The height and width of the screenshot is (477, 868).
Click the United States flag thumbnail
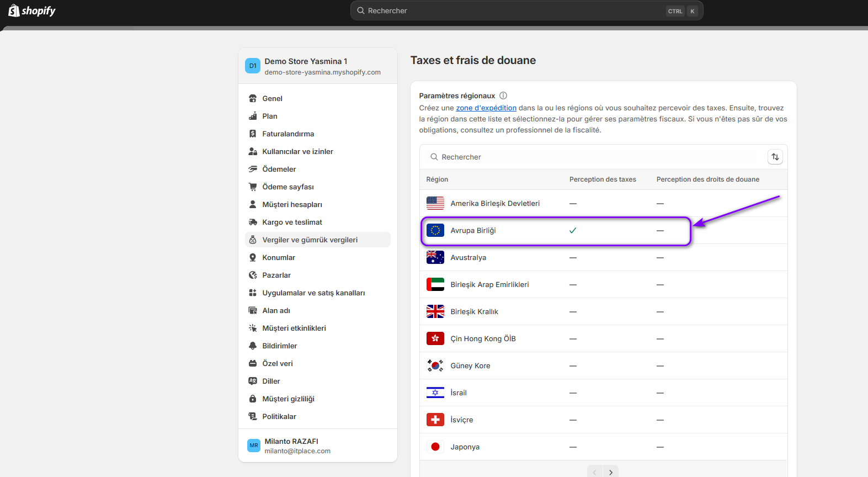pos(435,203)
